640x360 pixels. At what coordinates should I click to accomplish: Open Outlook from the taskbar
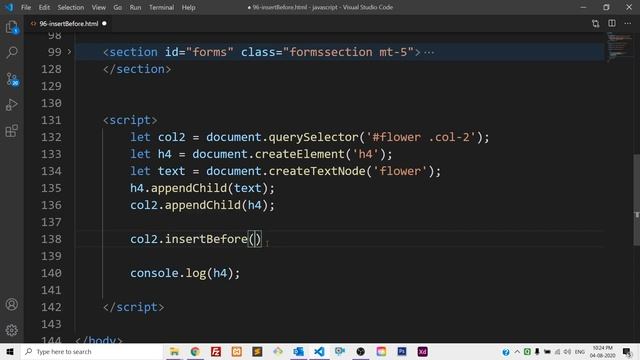[x=298, y=351]
